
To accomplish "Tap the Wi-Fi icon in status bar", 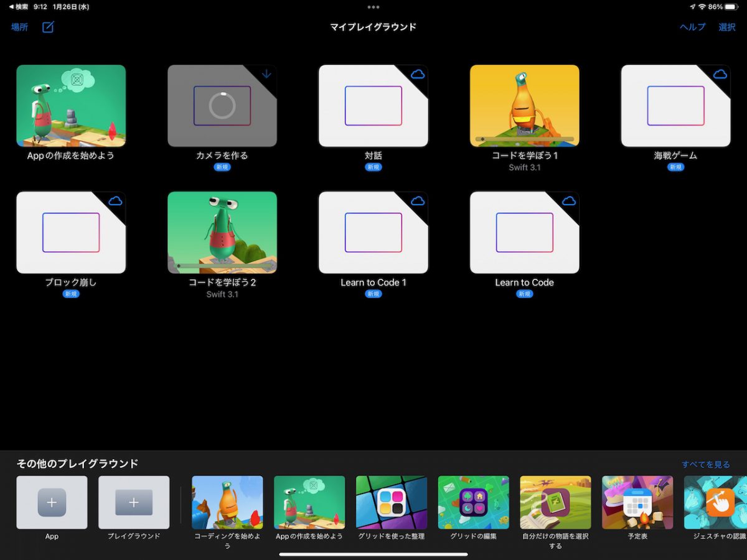I will (x=702, y=7).
